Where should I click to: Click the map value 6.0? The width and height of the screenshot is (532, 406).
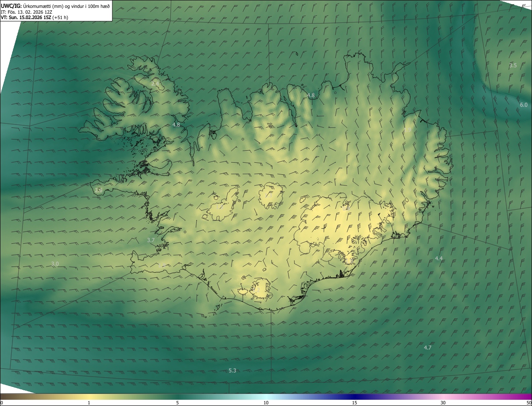(524, 105)
